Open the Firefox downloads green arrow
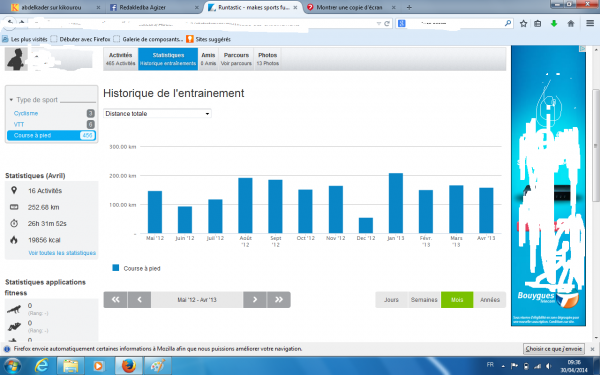This screenshot has width=600, height=375. coord(554,24)
